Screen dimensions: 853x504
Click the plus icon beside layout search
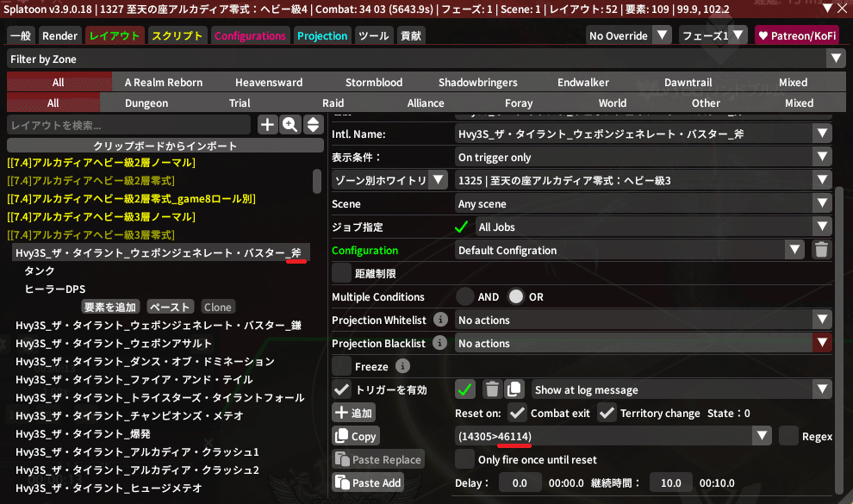(268, 125)
